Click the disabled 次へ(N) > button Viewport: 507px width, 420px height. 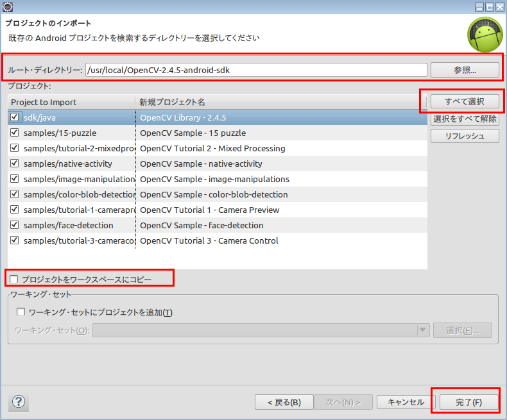coord(343,402)
